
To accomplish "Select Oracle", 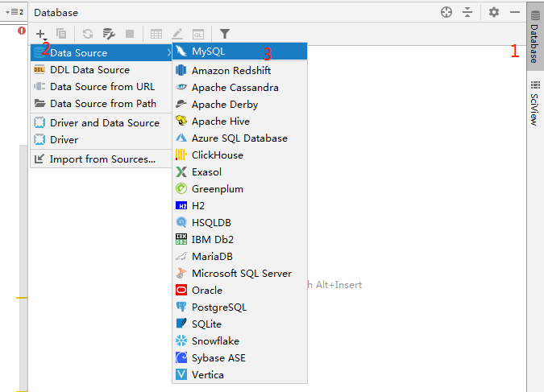I will (x=239, y=290).
